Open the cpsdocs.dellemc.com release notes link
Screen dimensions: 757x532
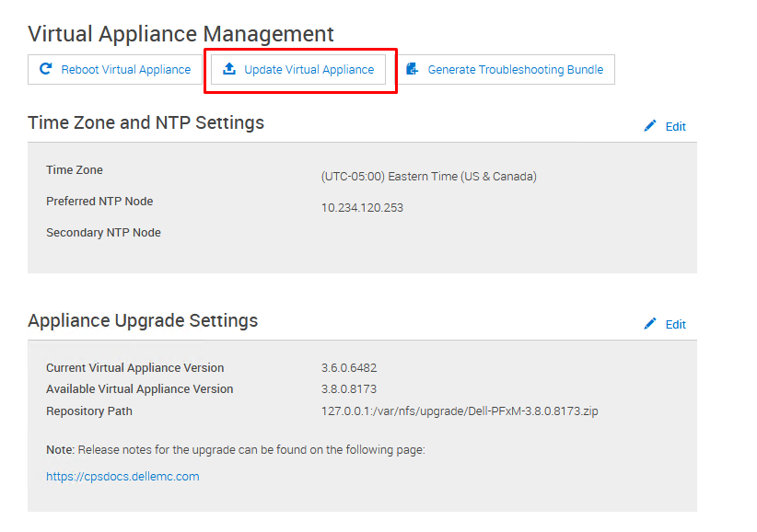[x=122, y=477]
